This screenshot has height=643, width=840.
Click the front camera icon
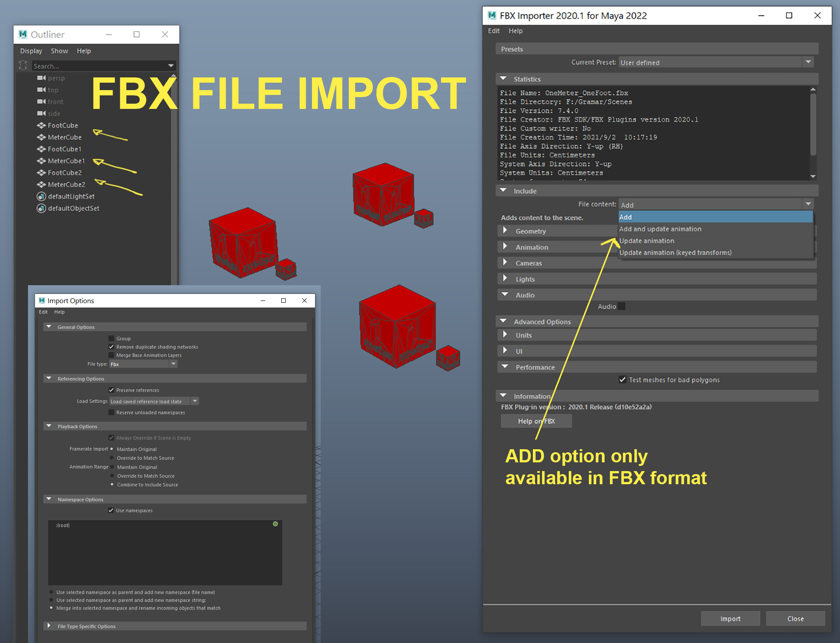point(42,101)
